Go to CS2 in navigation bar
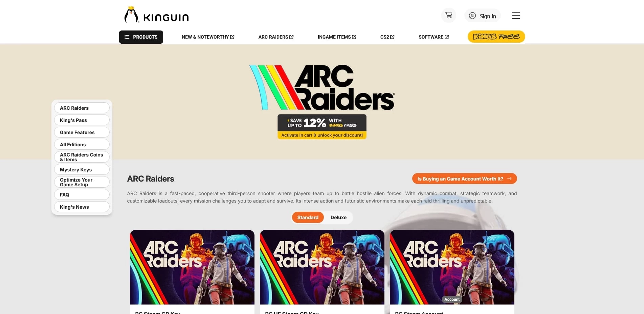This screenshot has width=644, height=314. (387, 37)
